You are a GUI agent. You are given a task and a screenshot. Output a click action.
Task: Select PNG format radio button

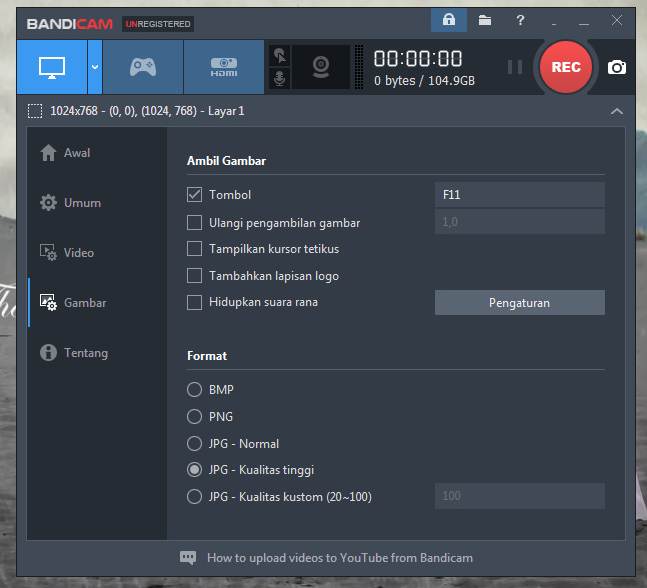[194, 416]
